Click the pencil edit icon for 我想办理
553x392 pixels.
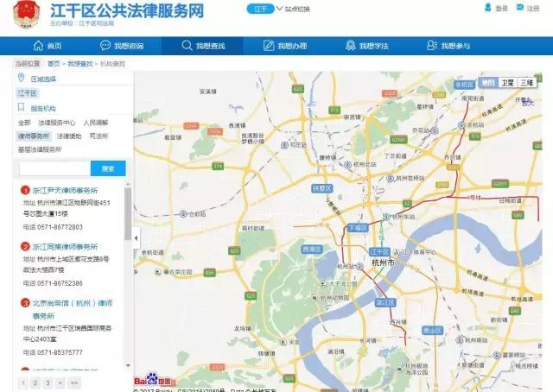(269, 46)
